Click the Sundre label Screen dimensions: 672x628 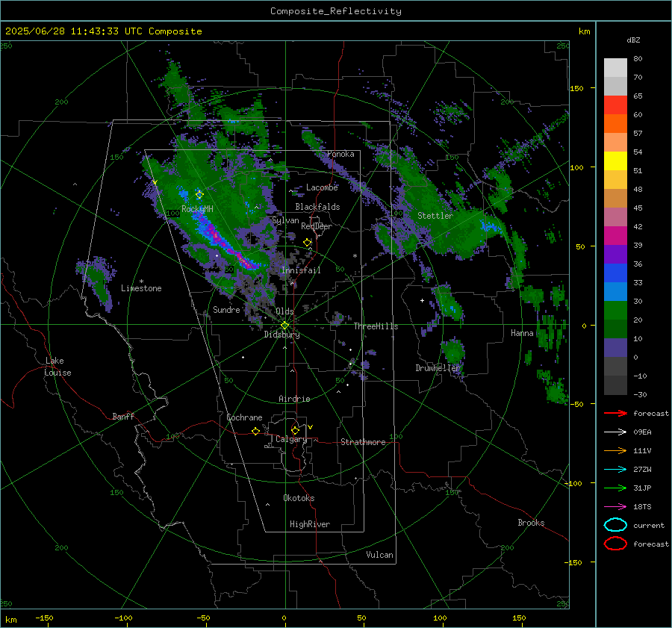coord(226,309)
